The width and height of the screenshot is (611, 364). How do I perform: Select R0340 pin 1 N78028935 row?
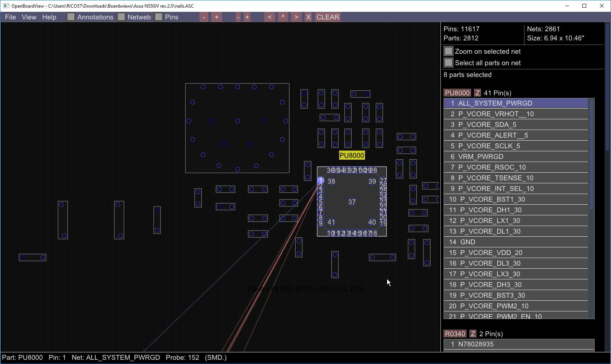[519, 344]
